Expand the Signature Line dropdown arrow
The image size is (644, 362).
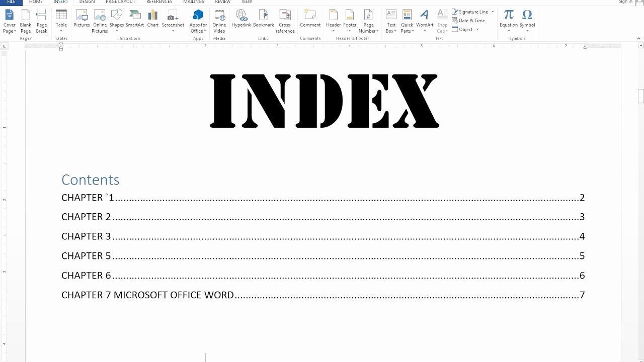(493, 12)
